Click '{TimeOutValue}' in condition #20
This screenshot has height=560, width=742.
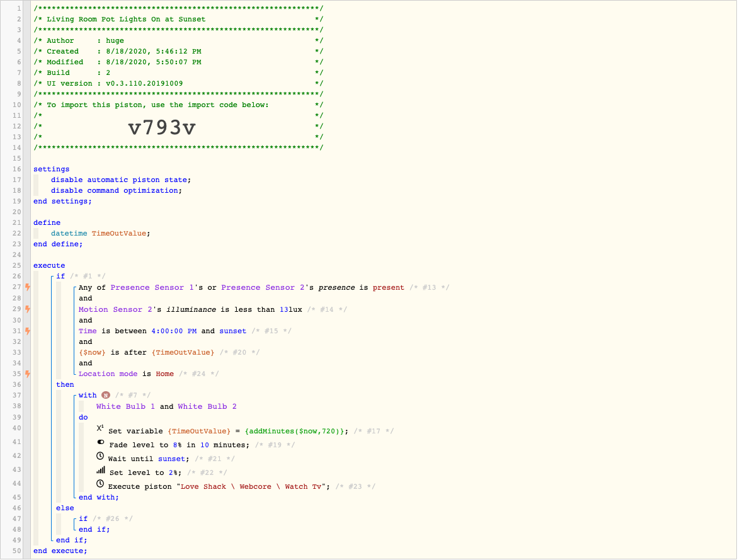(x=183, y=352)
